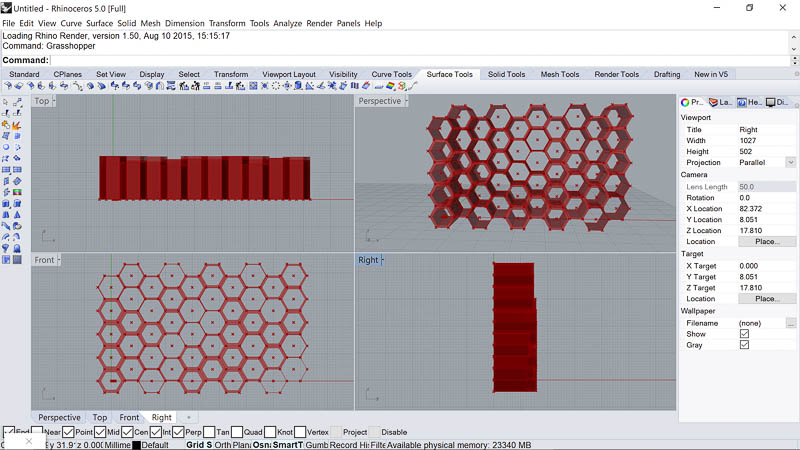Toggle Ortho in status bar

tap(223, 445)
